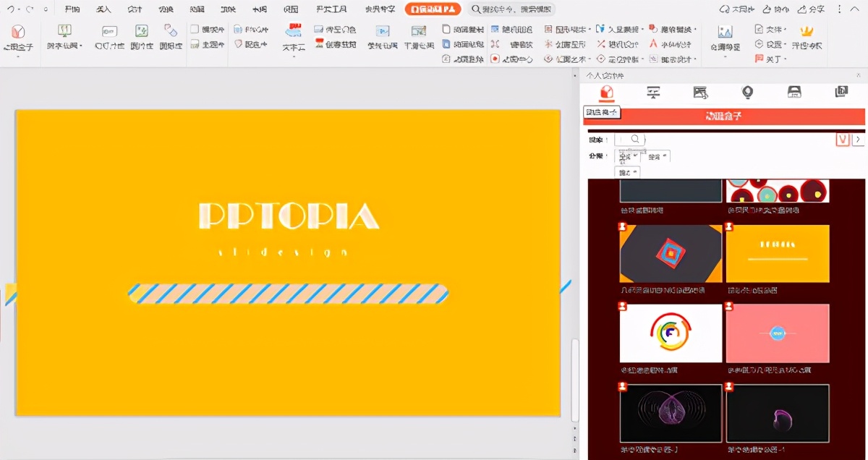This screenshot has width=868, height=460.
Task: Click the Share button at top right
Action: click(x=811, y=9)
